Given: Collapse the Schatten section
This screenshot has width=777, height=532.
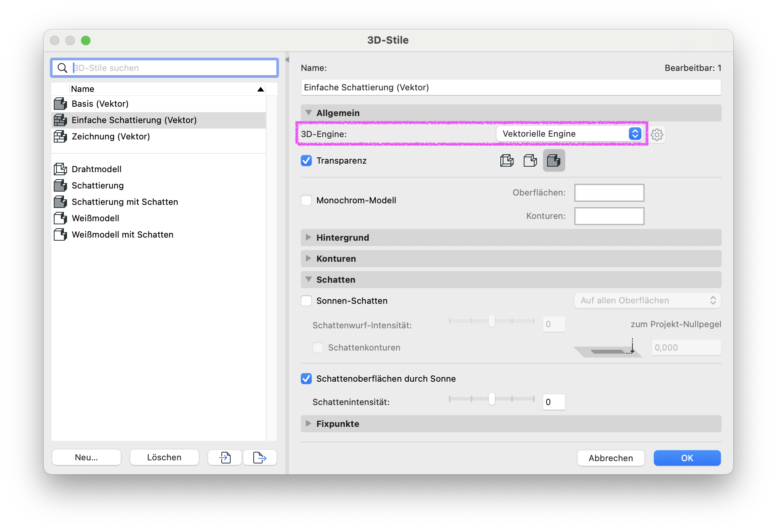Looking at the screenshot, I should pyautogui.click(x=309, y=279).
